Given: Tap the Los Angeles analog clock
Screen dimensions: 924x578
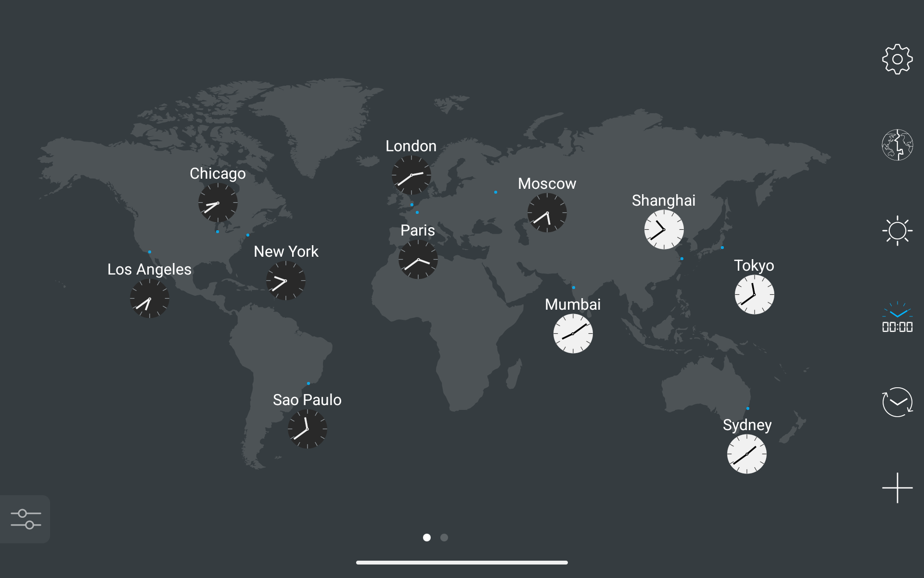Looking at the screenshot, I should tap(150, 299).
